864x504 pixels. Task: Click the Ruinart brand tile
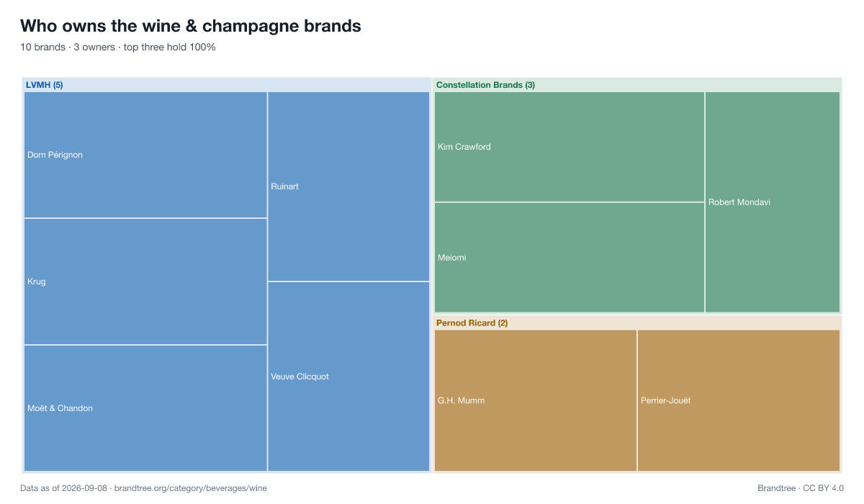[349, 186]
